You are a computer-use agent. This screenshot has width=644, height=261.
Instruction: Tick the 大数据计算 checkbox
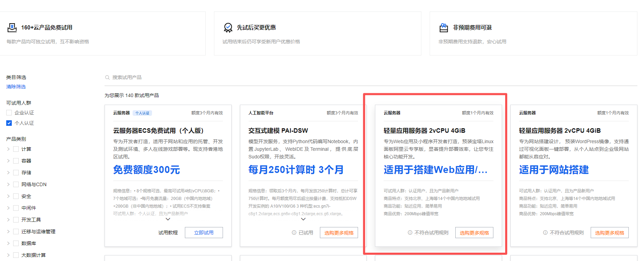[16, 255]
